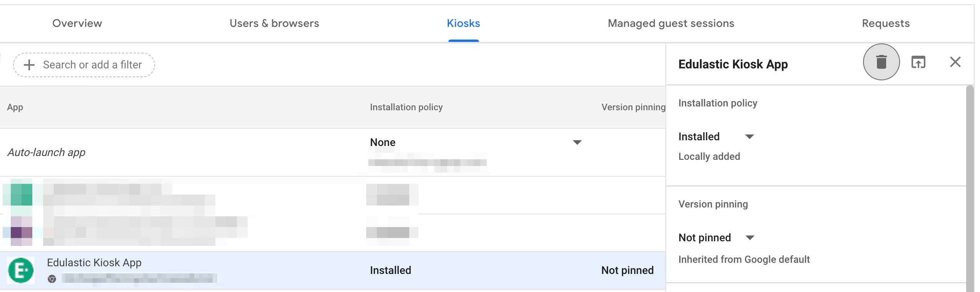Image resolution: width=980 pixels, height=292 pixels.
Task: Delete the Edulastic Kiosk App with trash icon
Action: pyautogui.click(x=881, y=62)
